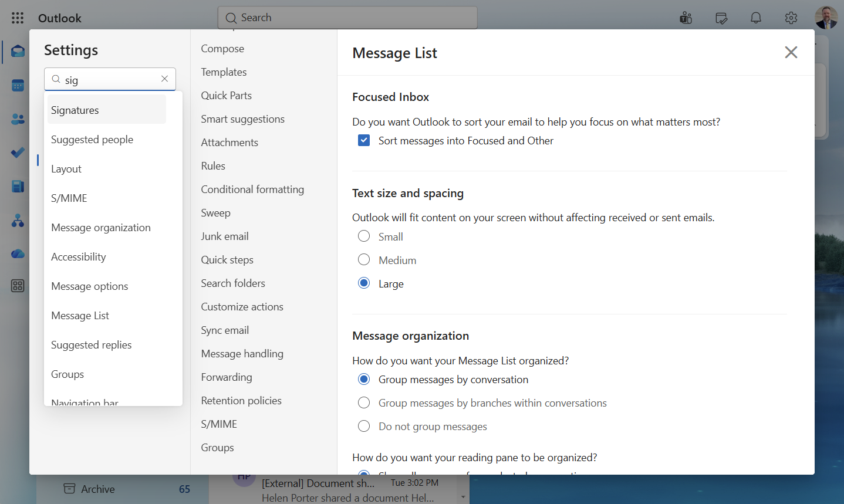This screenshot has width=844, height=504.
Task: Open My Day icon in header
Action: pos(721,18)
